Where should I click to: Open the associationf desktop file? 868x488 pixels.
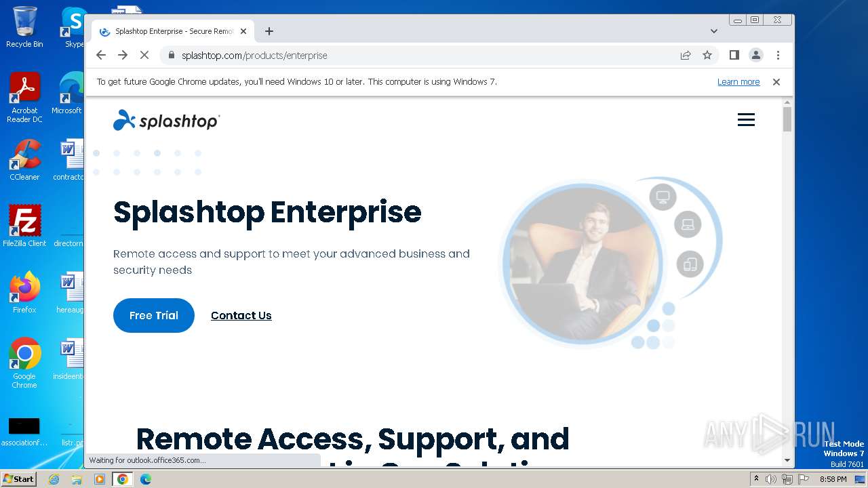[x=24, y=432]
